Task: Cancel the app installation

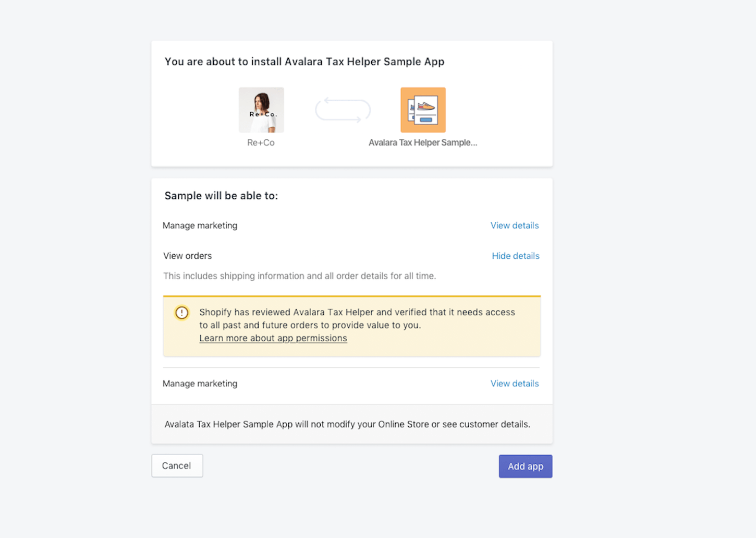Action: [177, 465]
